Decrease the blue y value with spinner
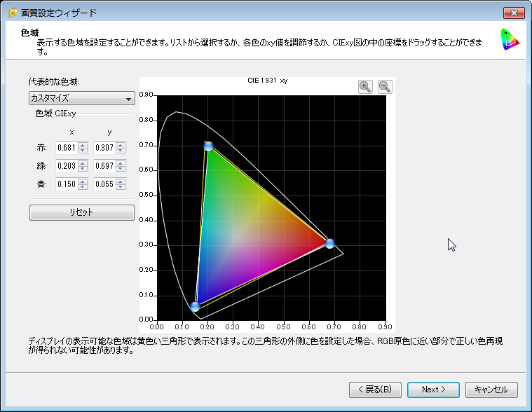Image resolution: width=532 pixels, height=412 pixels. [x=121, y=187]
